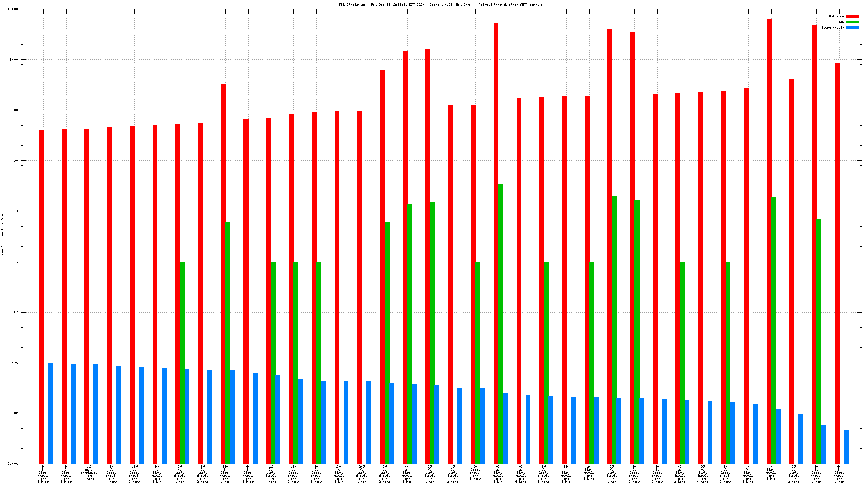Viewport: 868px width, 488px height.
Task: Click the rightmost blue Score bar
Action: [846, 446]
